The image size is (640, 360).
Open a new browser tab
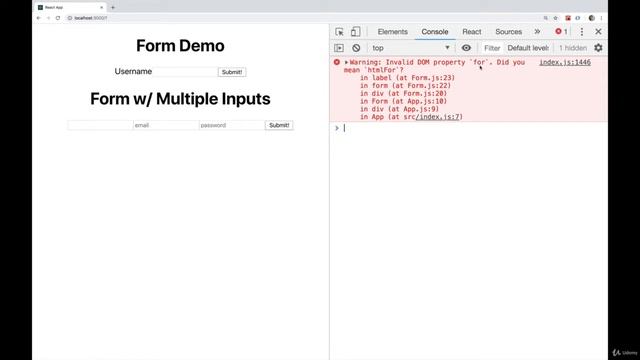point(113,7)
